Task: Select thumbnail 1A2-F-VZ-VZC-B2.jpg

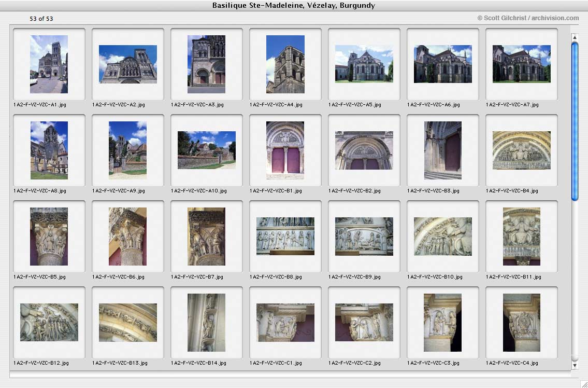Action: 364,150
